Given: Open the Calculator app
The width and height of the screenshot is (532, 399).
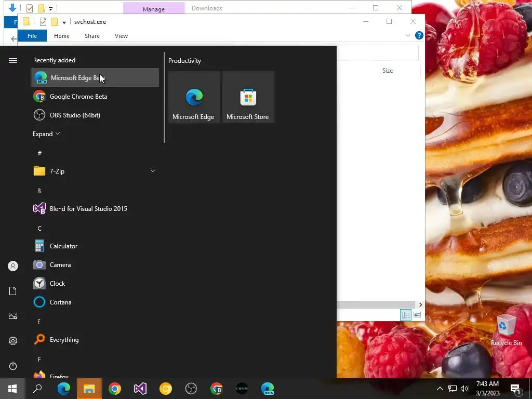Looking at the screenshot, I should tap(95, 246).
